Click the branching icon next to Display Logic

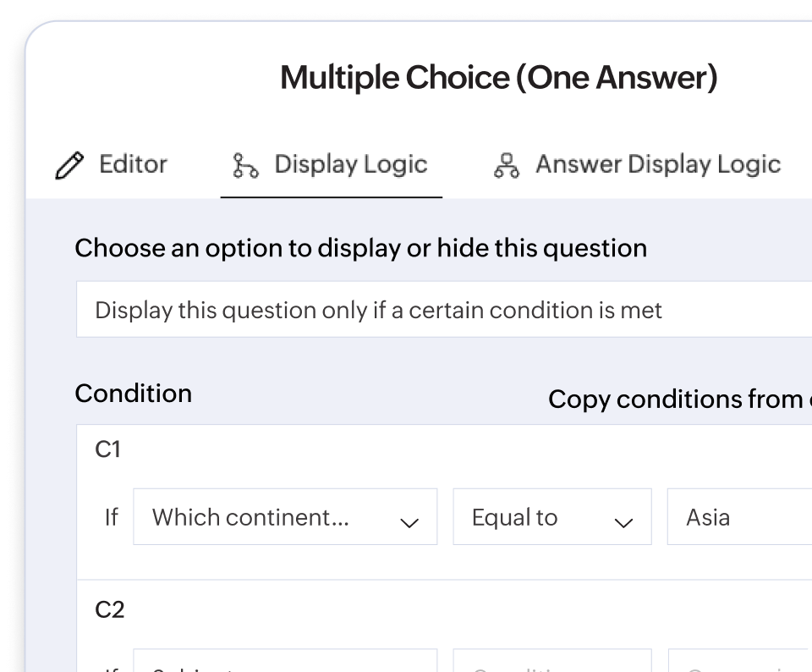[244, 164]
